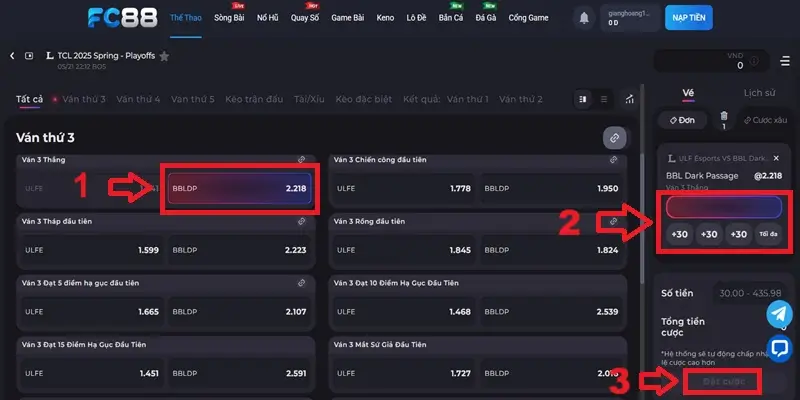
Task: Open the giangheong account box
Action: tap(630, 18)
